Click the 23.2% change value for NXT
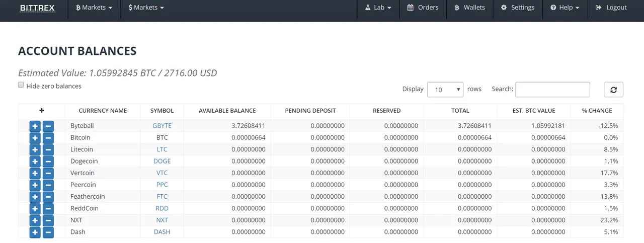The image size is (644, 243). coord(609,220)
